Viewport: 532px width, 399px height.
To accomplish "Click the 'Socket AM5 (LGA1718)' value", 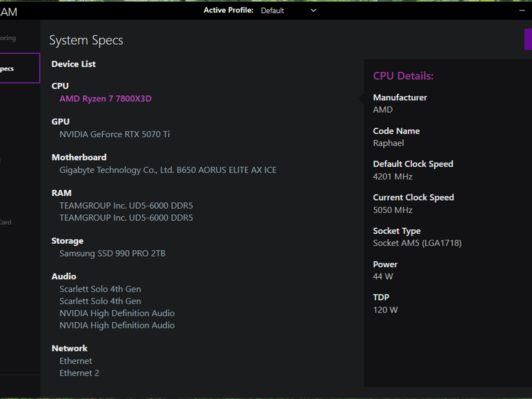I will 417,243.
